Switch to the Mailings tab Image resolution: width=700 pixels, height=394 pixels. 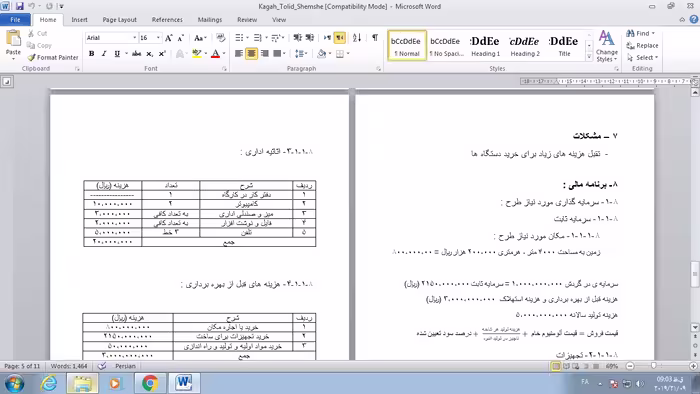click(x=210, y=20)
